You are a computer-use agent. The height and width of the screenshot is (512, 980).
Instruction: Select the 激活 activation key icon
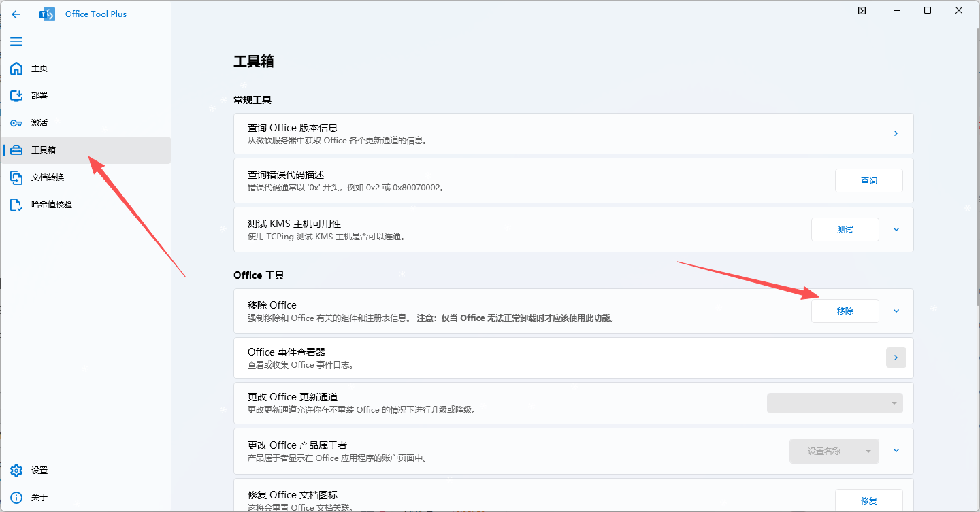tap(16, 122)
